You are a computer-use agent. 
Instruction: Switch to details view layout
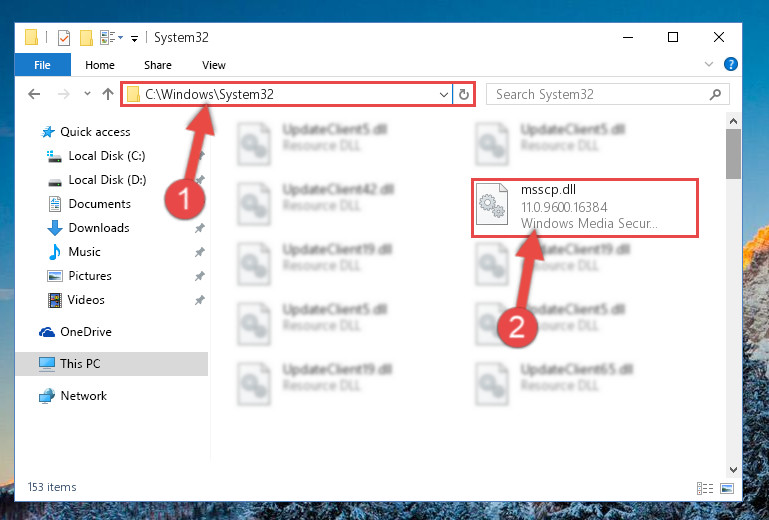705,488
